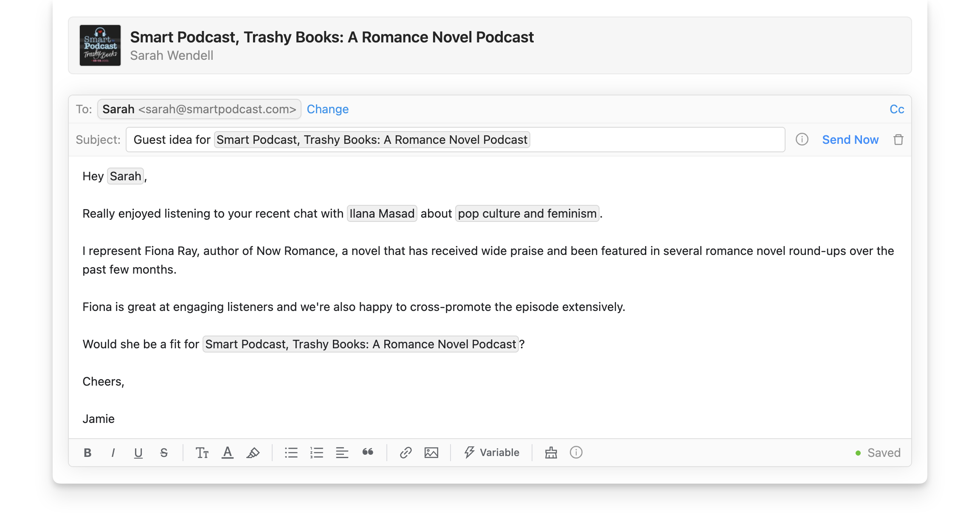Click the 'I represent Fiona Ray' paragraph

click(488, 260)
